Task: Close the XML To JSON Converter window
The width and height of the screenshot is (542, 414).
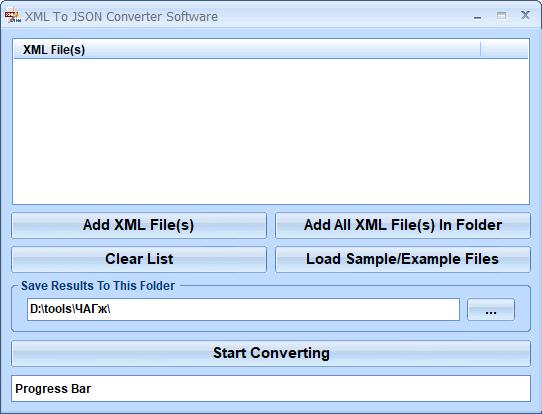Action: coord(525,15)
